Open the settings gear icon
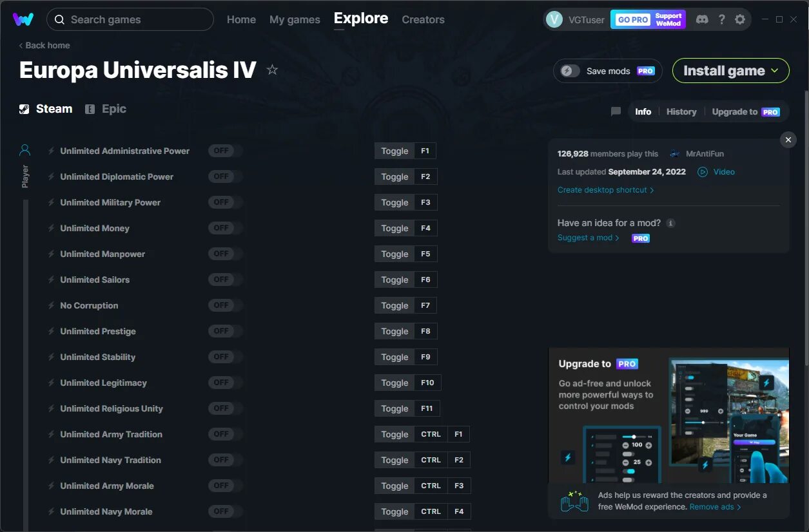Viewport: 809px width, 532px height. point(740,19)
